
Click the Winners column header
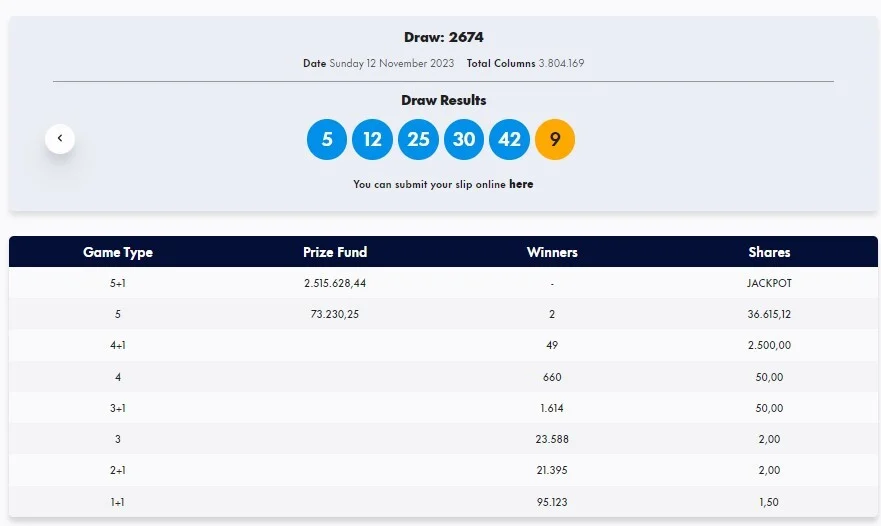pyautogui.click(x=552, y=252)
